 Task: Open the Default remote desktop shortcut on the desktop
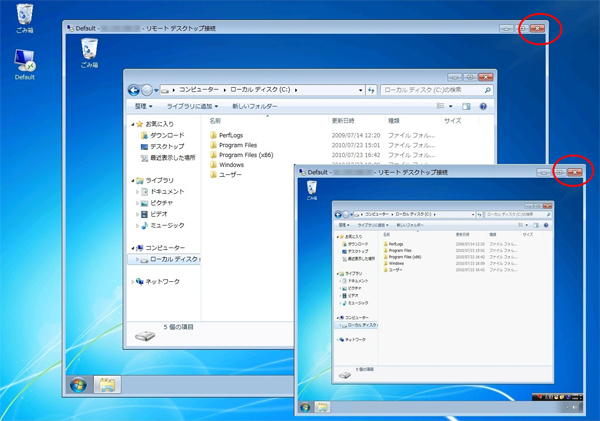[24, 64]
